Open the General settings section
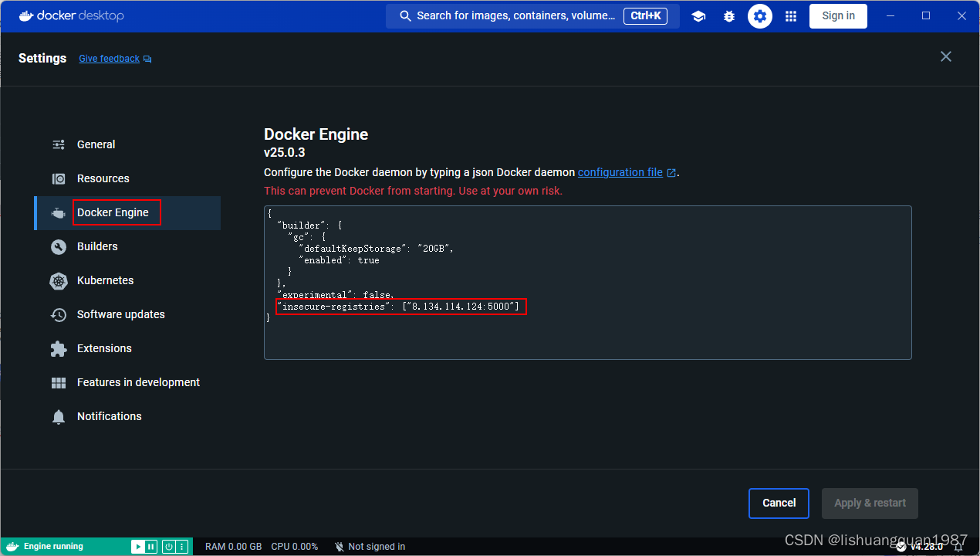Viewport: 980px width, 556px height. coord(127,144)
